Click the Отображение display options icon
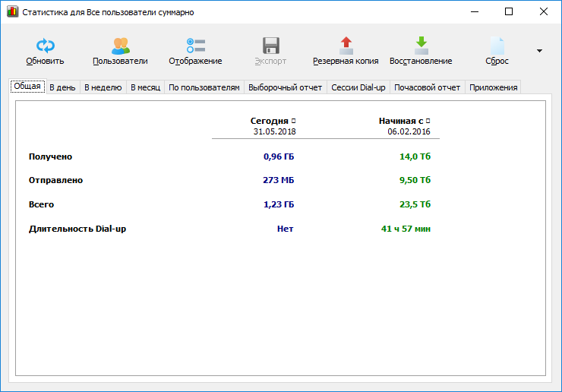This screenshot has height=392, width=562. 195,45
